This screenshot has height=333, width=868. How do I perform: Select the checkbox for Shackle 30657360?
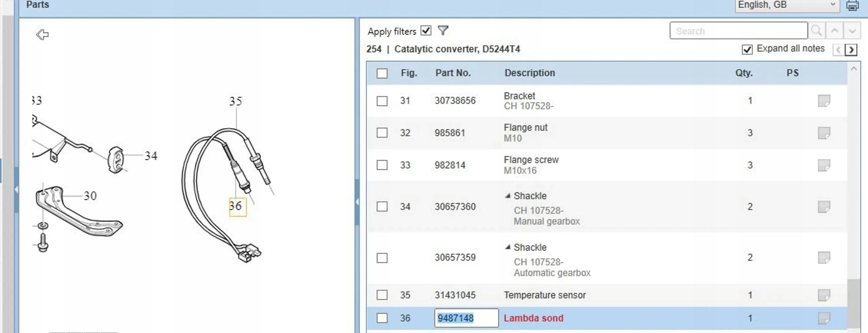pos(382,207)
